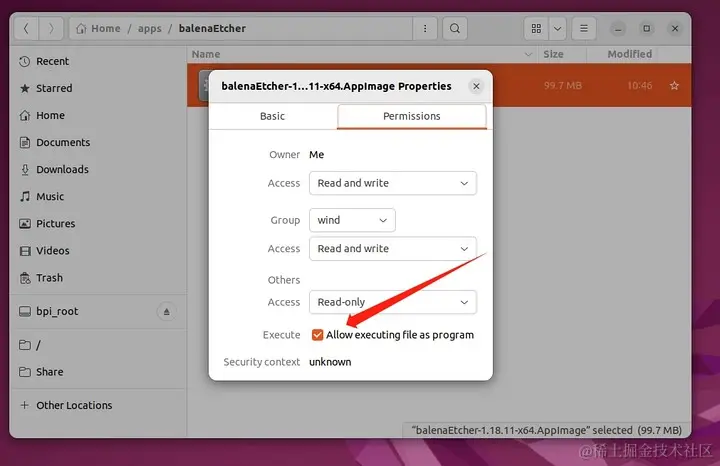Minimize the Files window
Viewport: 720px width, 466px height.
(618, 28)
